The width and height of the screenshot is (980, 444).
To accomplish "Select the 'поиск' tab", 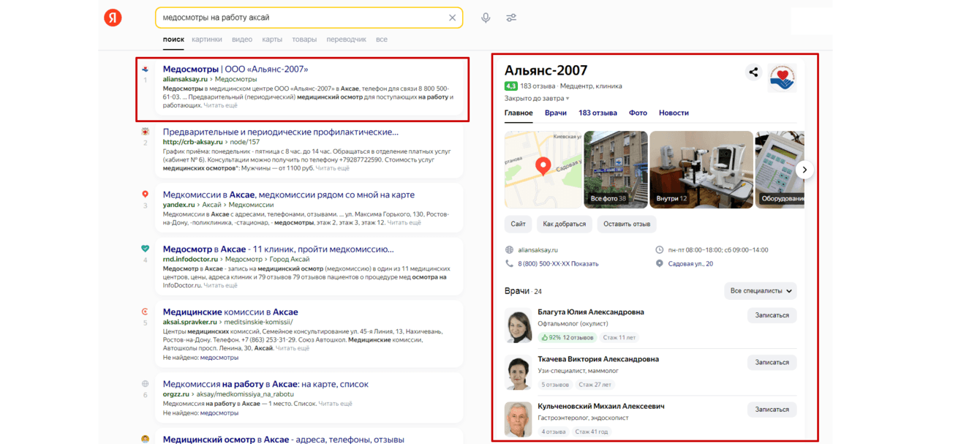I will coord(173,39).
